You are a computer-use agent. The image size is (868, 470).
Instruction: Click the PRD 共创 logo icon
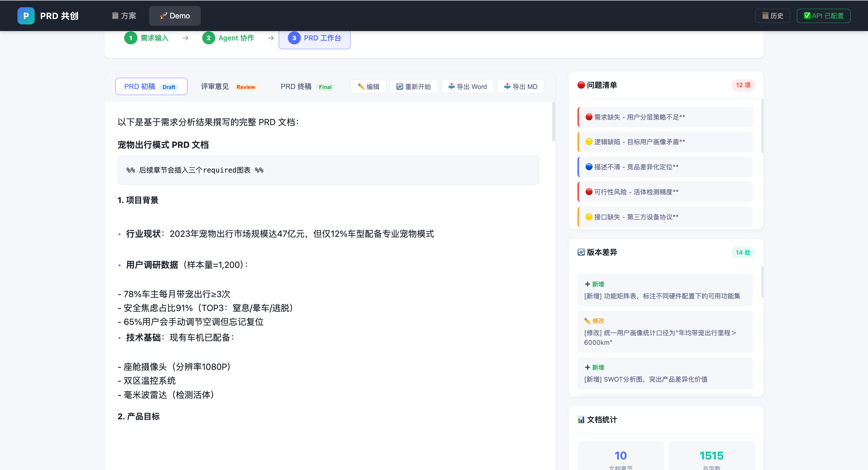26,16
